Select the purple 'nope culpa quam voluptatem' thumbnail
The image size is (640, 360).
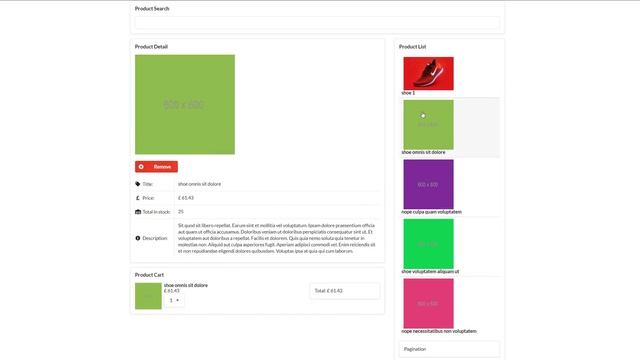pos(428,184)
